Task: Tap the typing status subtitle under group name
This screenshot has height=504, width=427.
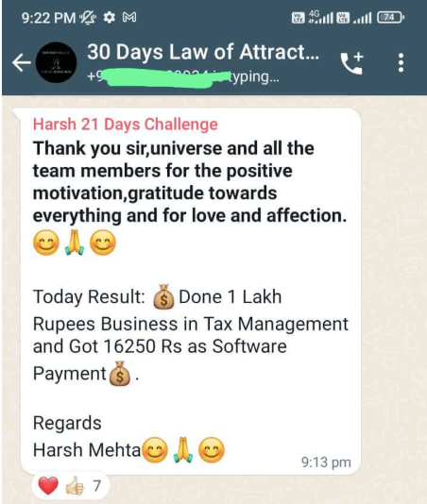Action: coord(182,76)
